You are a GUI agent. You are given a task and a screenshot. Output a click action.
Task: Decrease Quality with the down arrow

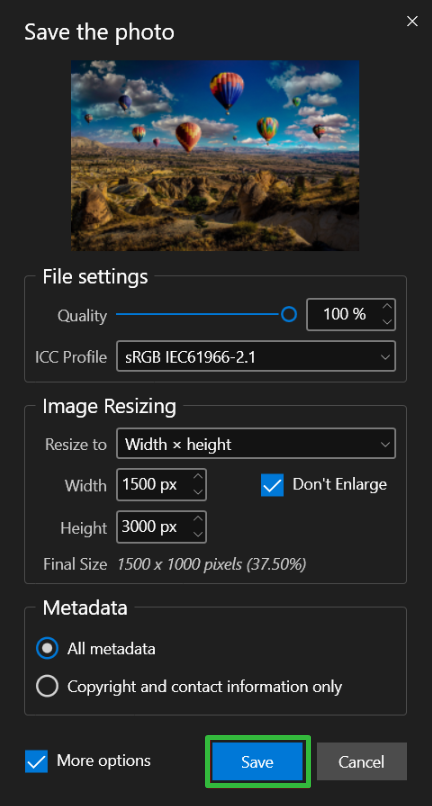tap(387, 322)
